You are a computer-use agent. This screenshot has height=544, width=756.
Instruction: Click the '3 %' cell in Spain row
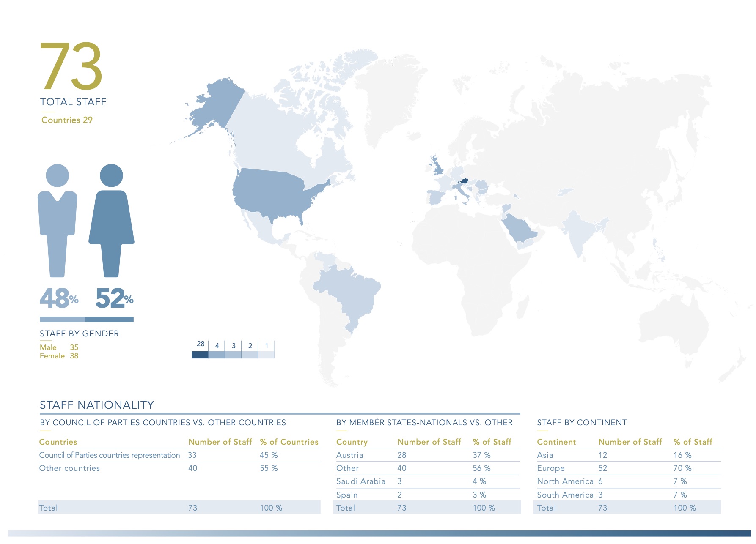479,495
